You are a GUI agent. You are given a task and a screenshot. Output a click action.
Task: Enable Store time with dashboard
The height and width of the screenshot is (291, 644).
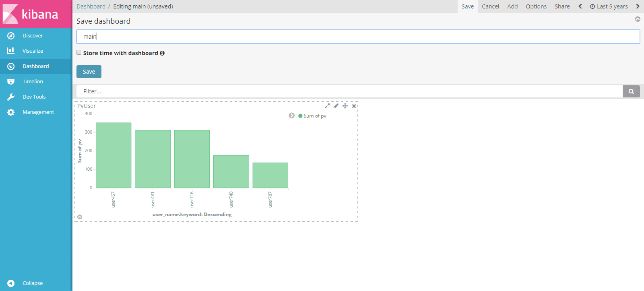click(79, 53)
